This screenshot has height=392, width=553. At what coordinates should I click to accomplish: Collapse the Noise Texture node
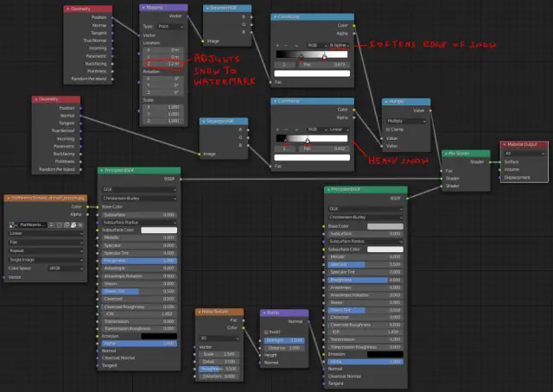200,312
